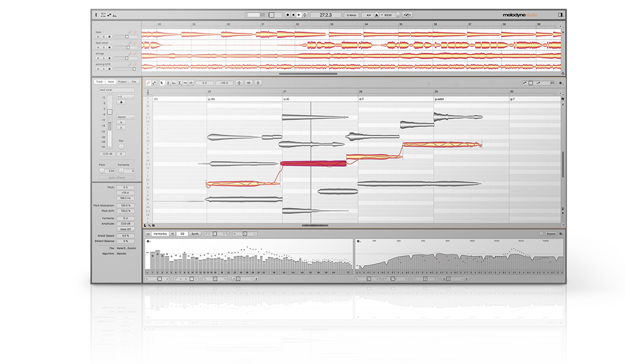This screenshot has width=625, height=364.
Task: Click the +19 ct field in toolbar
Action: (225, 83)
